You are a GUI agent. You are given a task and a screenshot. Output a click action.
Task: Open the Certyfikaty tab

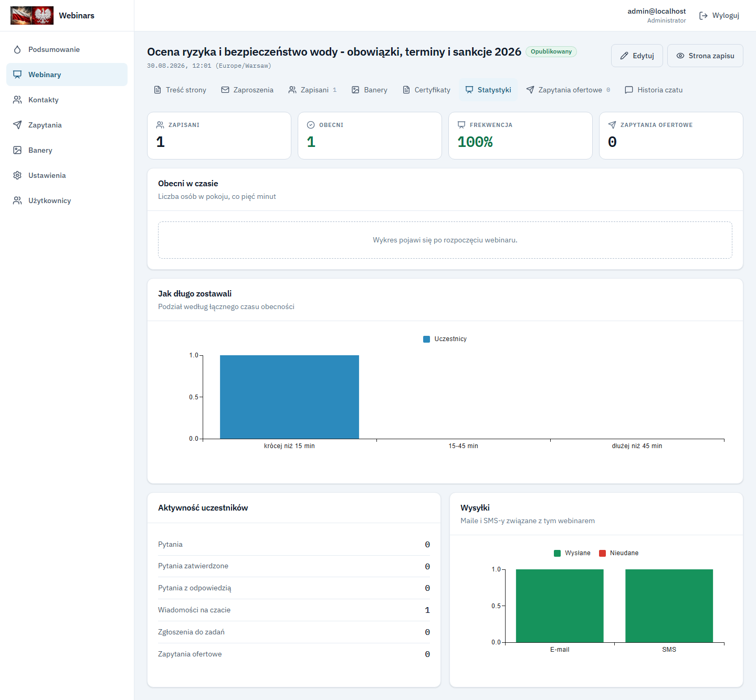tap(426, 90)
